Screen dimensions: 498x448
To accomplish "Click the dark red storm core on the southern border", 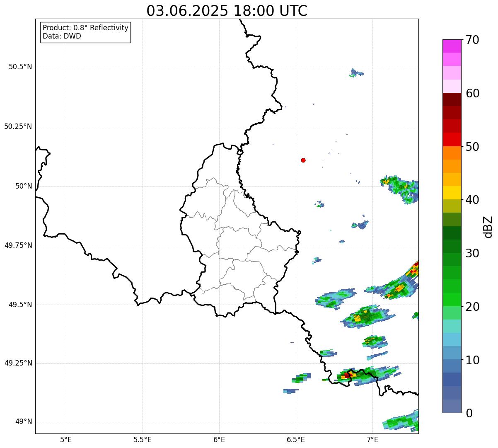I will 347,375.
